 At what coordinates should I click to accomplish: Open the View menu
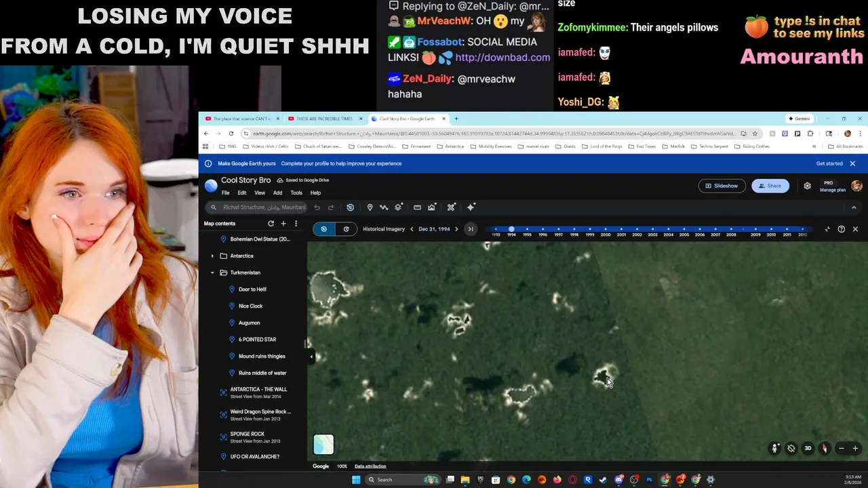(x=260, y=193)
